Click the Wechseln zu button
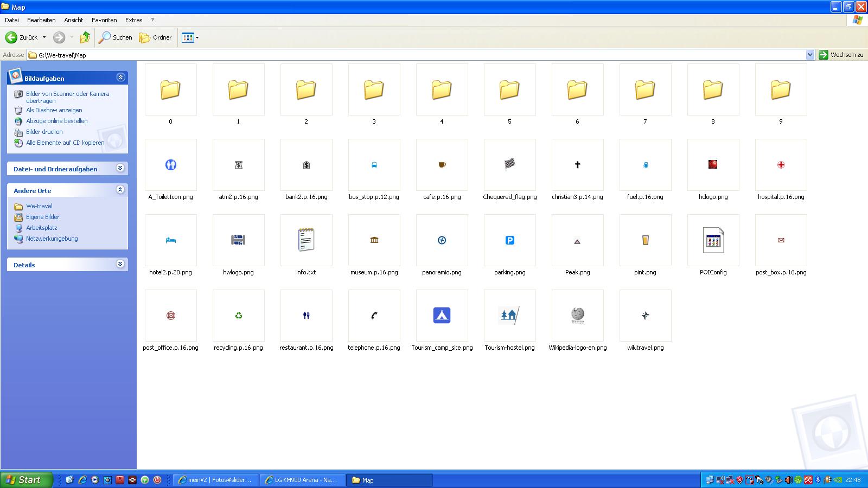Viewport: 868px width, 488px height. coord(841,55)
